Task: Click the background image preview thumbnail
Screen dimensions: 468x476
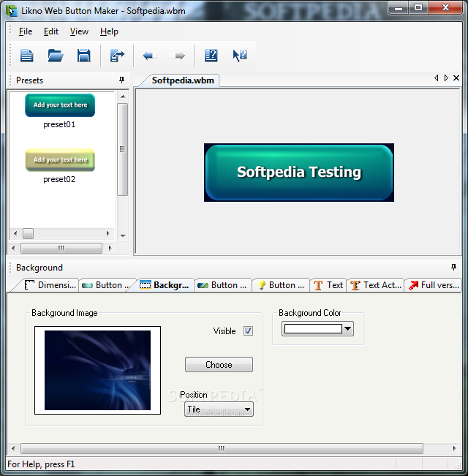Action: (x=97, y=371)
